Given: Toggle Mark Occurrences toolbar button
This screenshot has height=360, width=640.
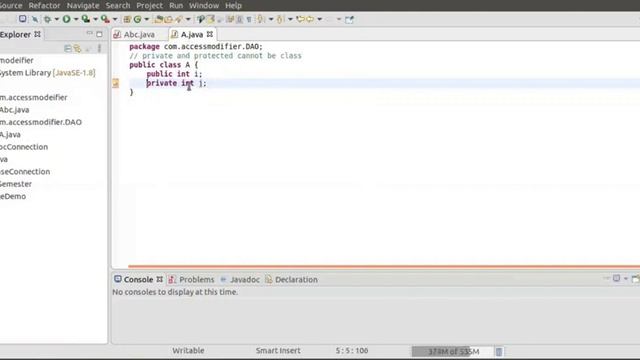Looking at the screenshot, I should (211, 19).
